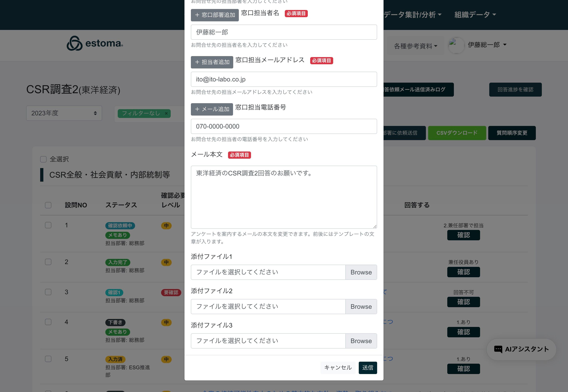Click the 窓口部署追加 plus button
The image size is (568, 392).
[x=215, y=15]
